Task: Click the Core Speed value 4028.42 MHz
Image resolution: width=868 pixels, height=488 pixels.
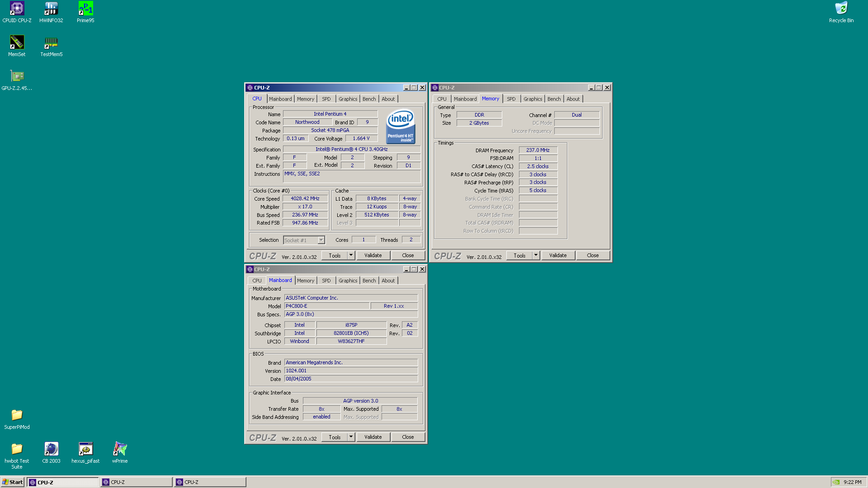Action: click(305, 198)
